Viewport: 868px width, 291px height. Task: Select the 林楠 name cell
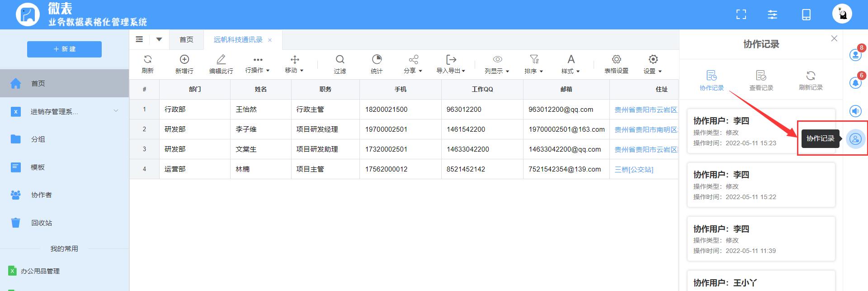coord(261,169)
